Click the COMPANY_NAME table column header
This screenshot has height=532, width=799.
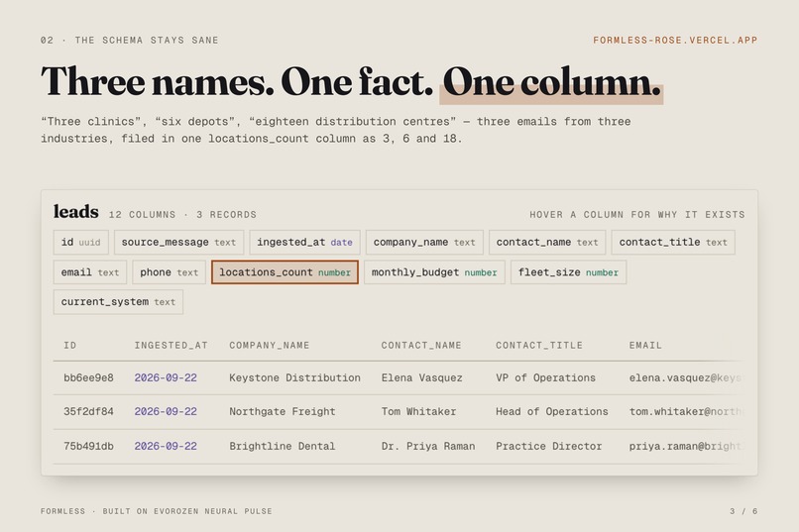click(269, 346)
